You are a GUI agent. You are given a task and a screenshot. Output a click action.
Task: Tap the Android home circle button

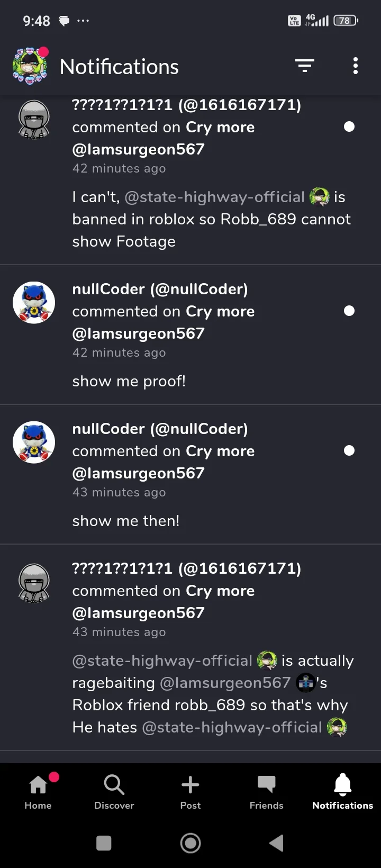click(x=190, y=843)
